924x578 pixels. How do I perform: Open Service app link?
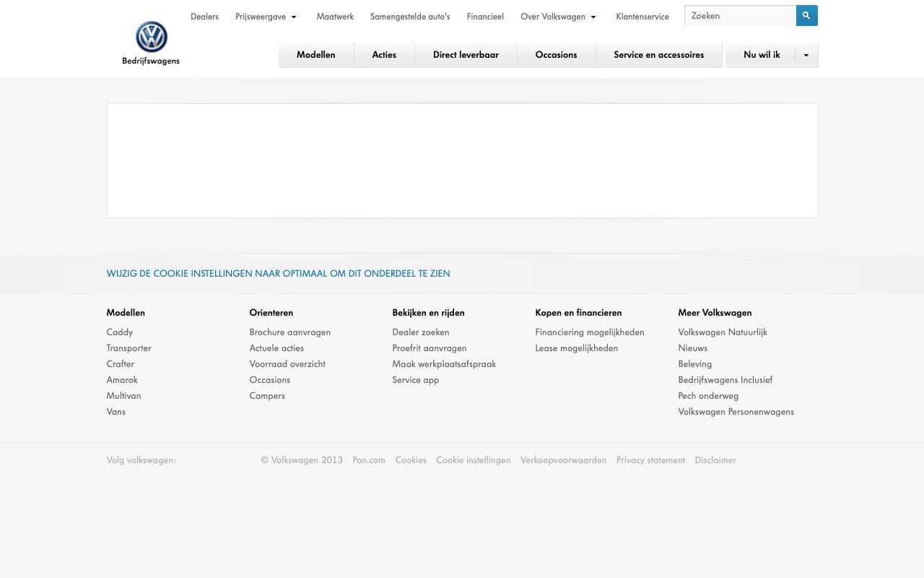click(416, 380)
